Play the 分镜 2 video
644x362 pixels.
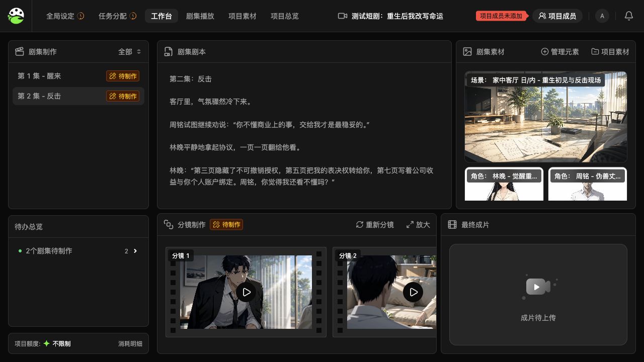click(x=413, y=292)
